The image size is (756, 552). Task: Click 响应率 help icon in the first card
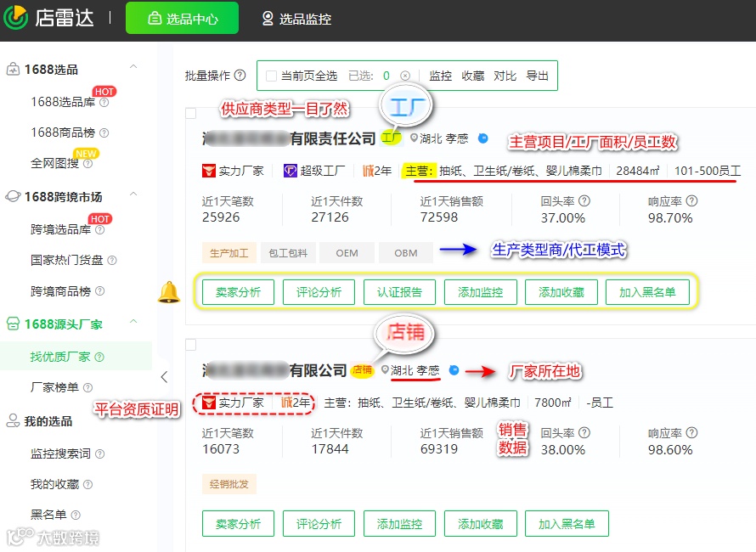pyautogui.click(x=692, y=201)
